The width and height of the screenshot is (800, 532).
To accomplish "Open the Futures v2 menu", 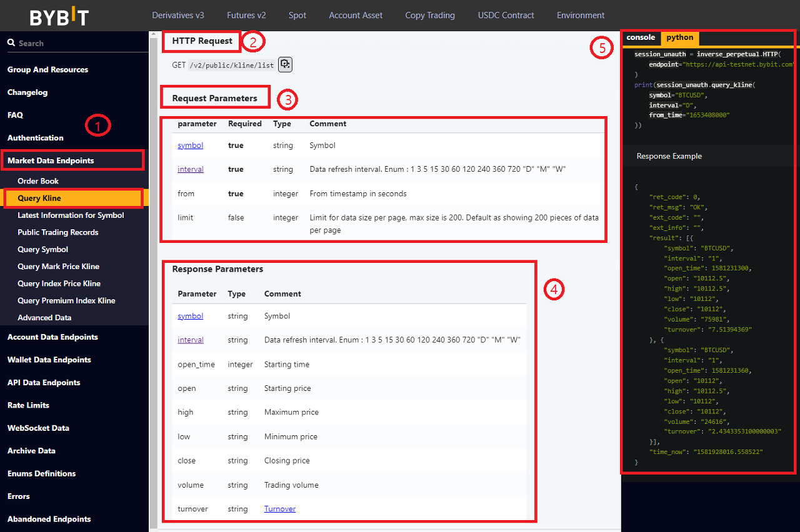I will (x=246, y=15).
